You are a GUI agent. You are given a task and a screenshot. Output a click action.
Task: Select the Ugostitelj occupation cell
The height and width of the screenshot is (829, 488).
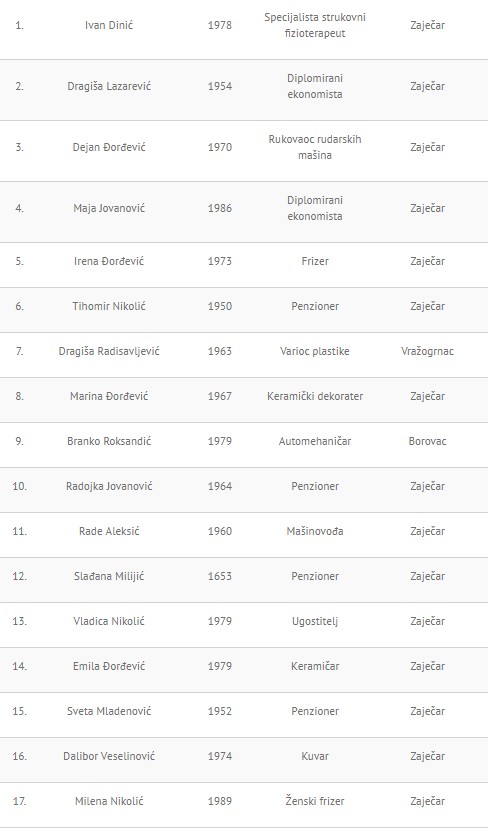click(315, 621)
